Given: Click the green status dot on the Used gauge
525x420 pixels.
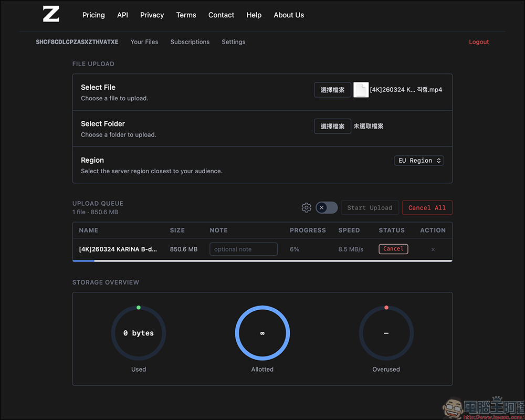Looking at the screenshot, I should click(x=138, y=307).
